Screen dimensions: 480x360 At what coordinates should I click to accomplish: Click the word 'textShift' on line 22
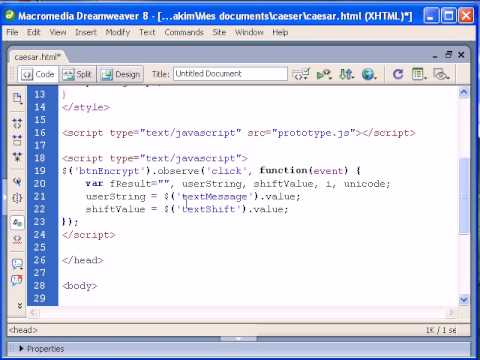pyautogui.click(x=209, y=209)
